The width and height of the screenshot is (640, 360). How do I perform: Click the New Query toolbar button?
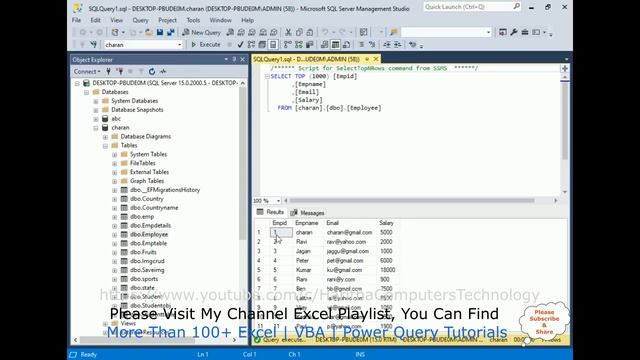pyautogui.click(x=201, y=32)
